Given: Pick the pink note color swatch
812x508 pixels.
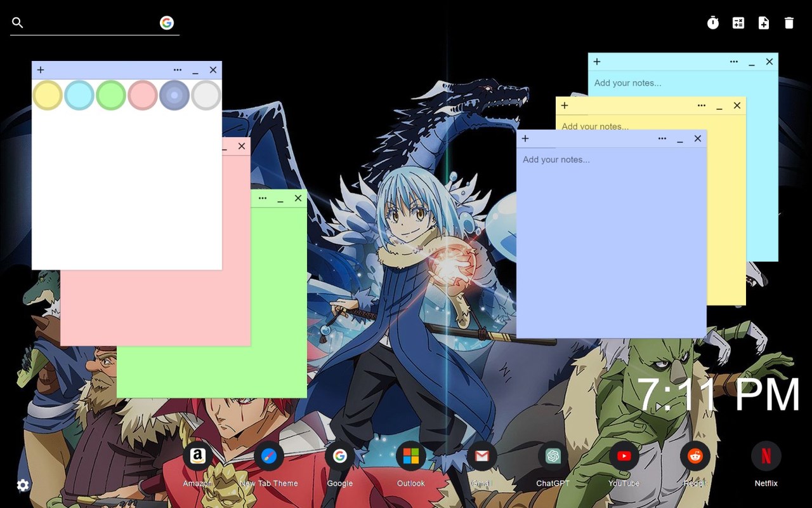Looking at the screenshot, I should pos(143,95).
